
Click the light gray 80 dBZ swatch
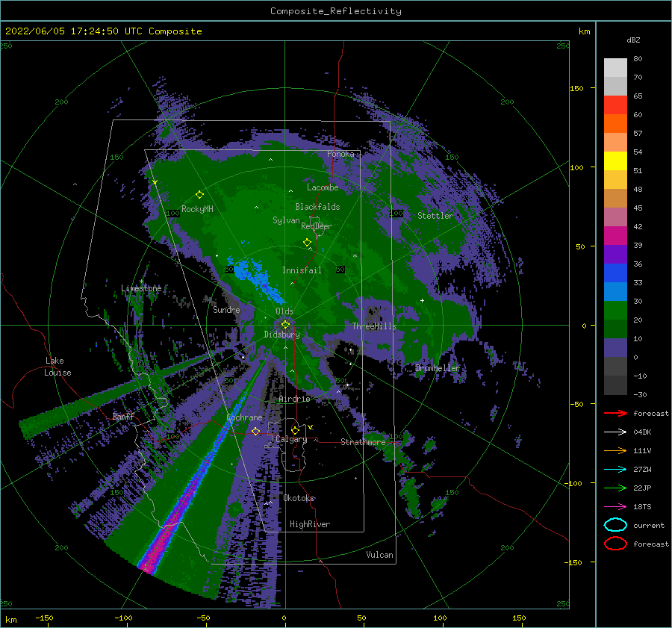coord(615,68)
